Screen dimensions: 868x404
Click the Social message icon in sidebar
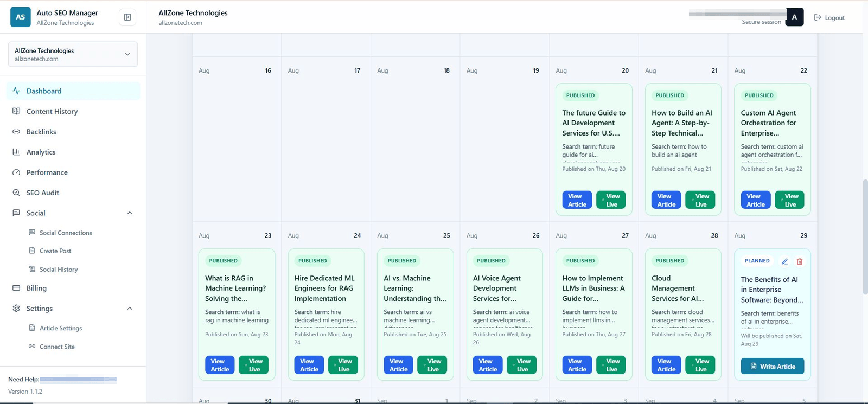(16, 213)
